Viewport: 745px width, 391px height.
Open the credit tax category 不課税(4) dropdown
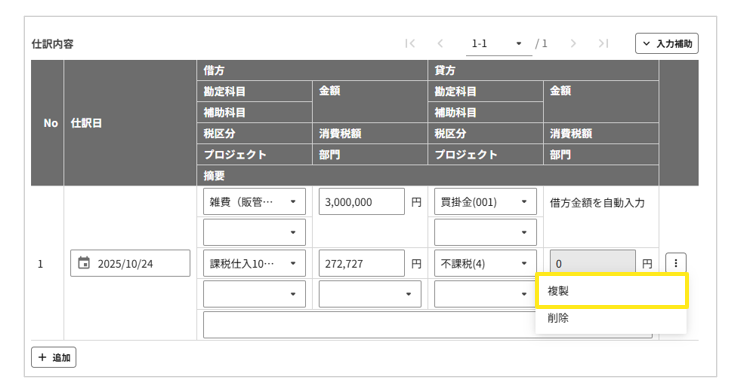point(485,263)
